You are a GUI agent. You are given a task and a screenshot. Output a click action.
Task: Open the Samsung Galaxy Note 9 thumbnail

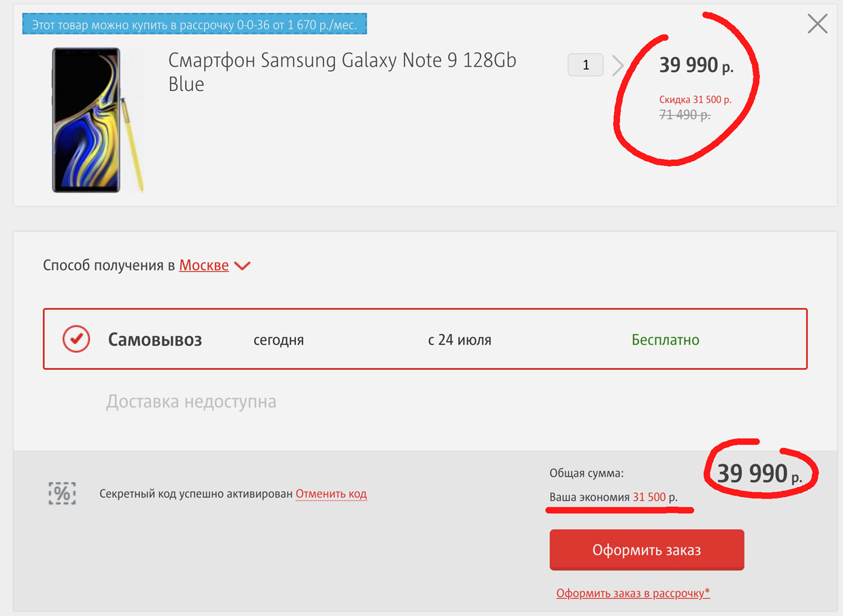pos(96,120)
